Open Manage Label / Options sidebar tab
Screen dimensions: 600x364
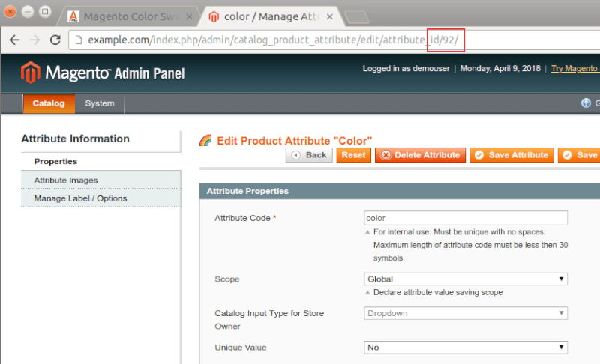[101, 198]
